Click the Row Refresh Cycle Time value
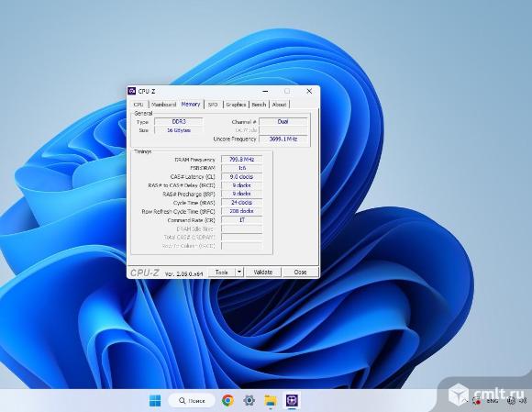 click(x=241, y=211)
